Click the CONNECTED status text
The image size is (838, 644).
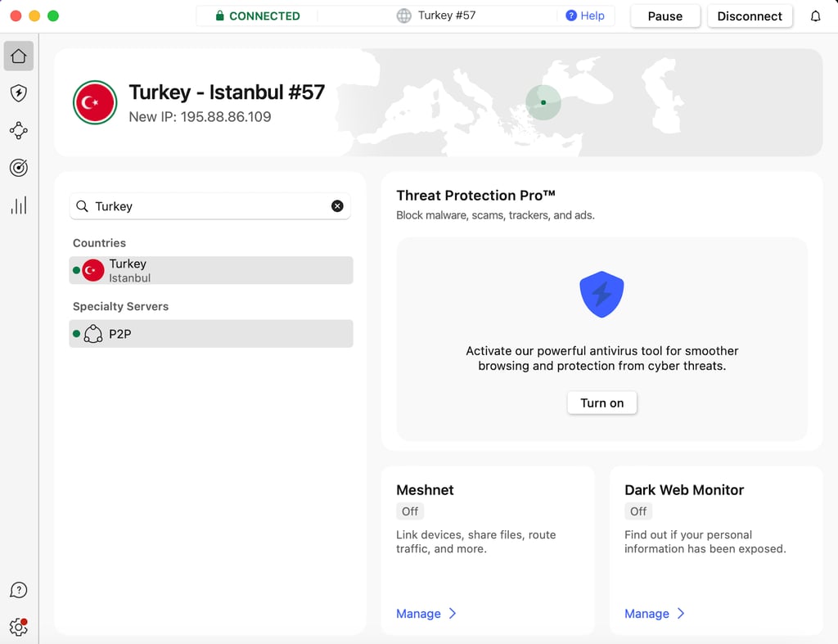[264, 16]
